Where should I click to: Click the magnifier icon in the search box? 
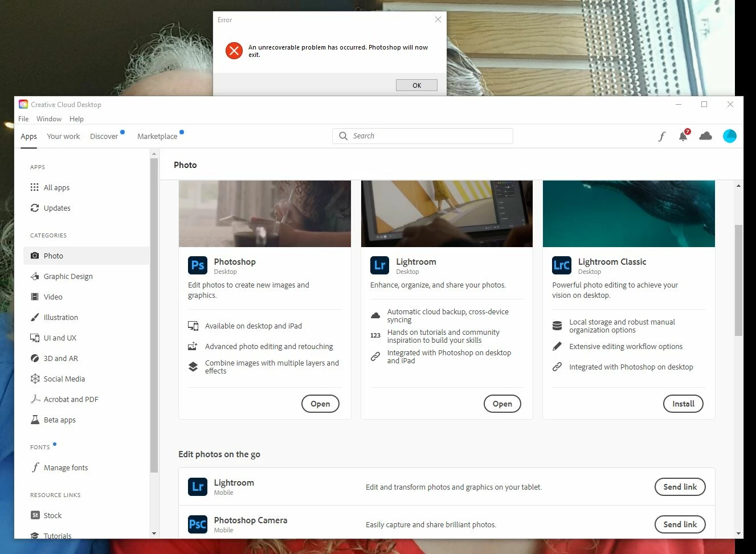pyautogui.click(x=343, y=136)
